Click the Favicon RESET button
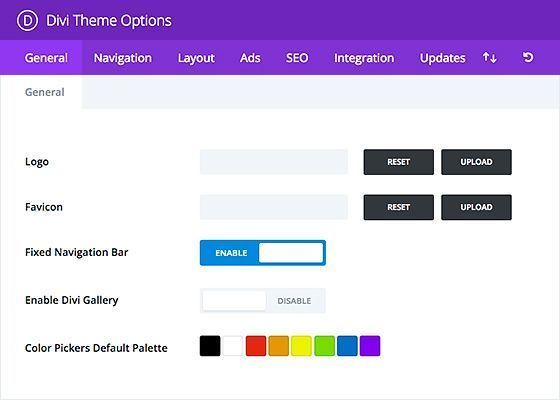The image size is (560, 400). [399, 207]
